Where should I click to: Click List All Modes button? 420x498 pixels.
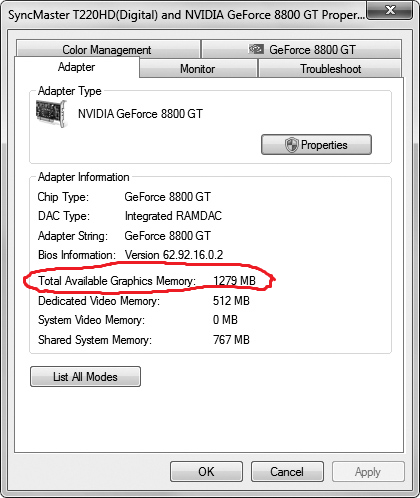click(x=85, y=377)
